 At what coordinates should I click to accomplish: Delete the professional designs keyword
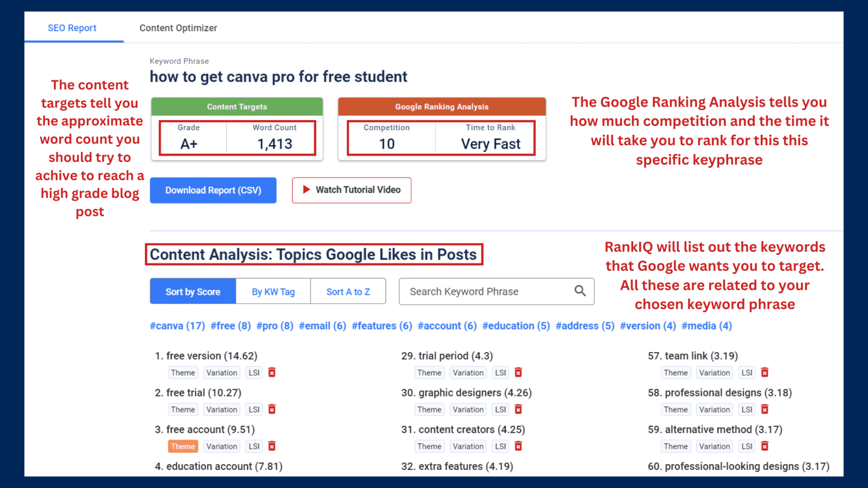765,409
